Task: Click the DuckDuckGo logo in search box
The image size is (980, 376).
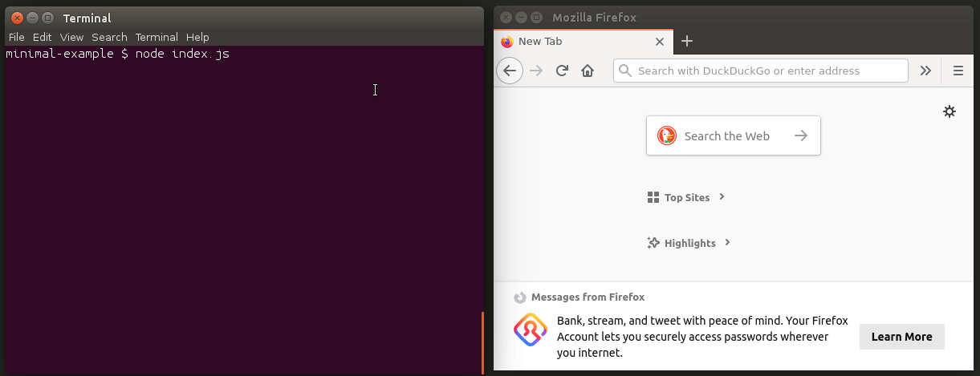Action: click(x=667, y=135)
